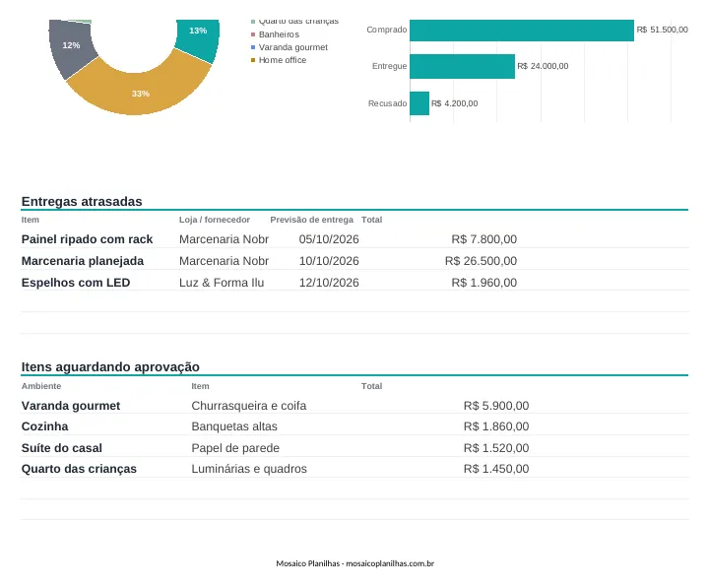
Task: Click the Banheiros legend label
Action: [x=279, y=34]
